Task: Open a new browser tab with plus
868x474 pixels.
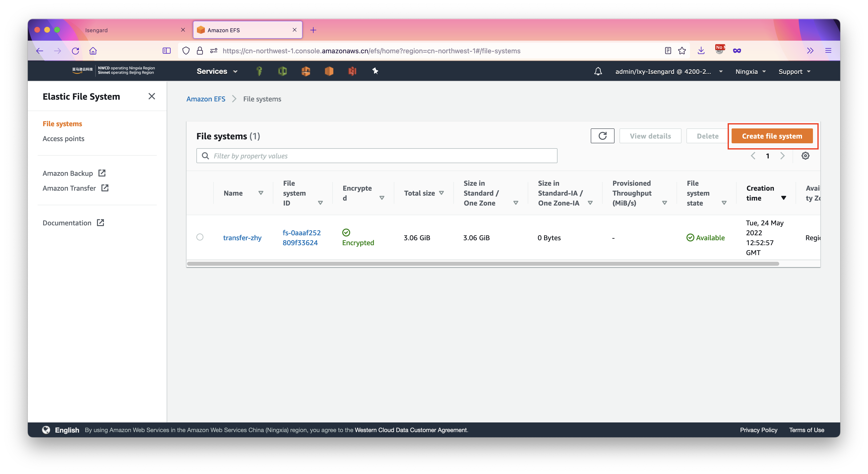Action: (x=313, y=30)
